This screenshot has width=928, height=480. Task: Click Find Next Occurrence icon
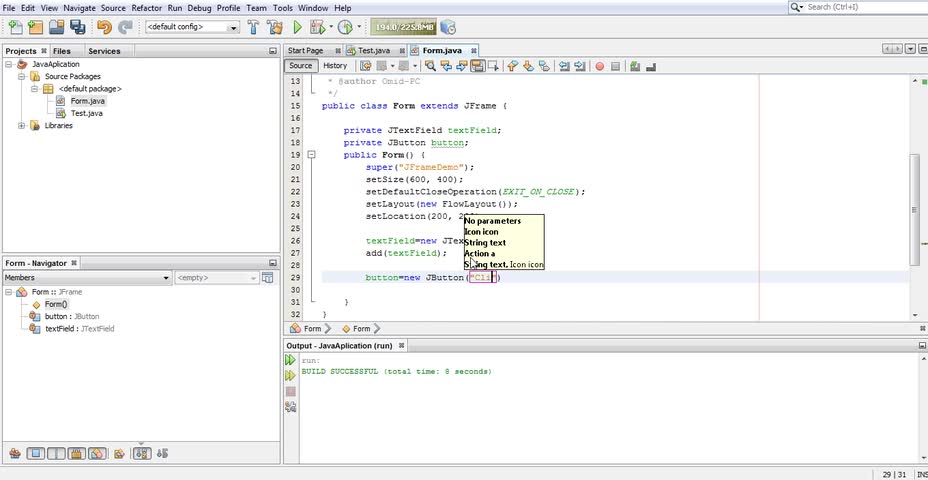[x=462, y=66]
